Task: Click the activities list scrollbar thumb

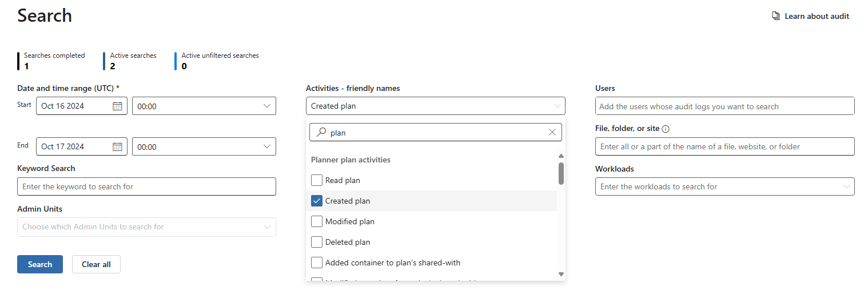Action: (x=561, y=174)
